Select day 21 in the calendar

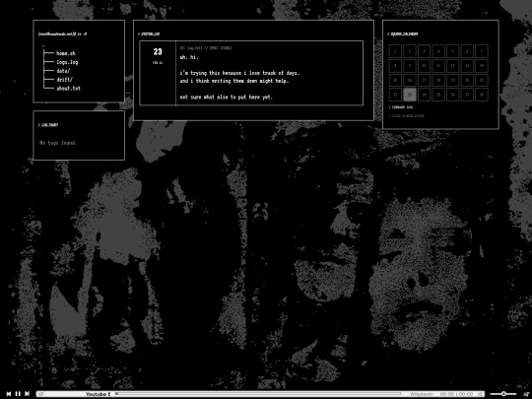click(482, 81)
